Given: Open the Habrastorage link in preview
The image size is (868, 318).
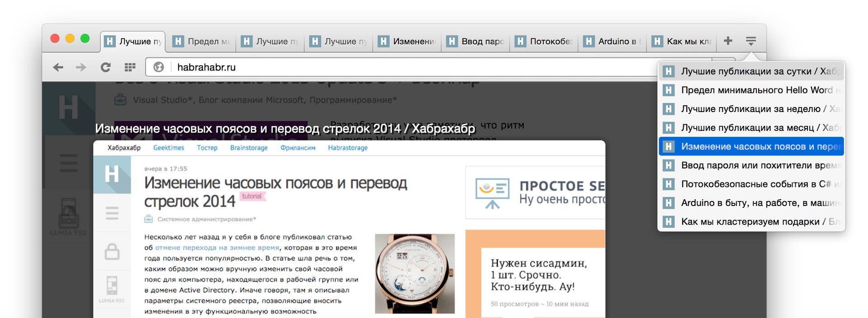Looking at the screenshot, I should pos(348,148).
